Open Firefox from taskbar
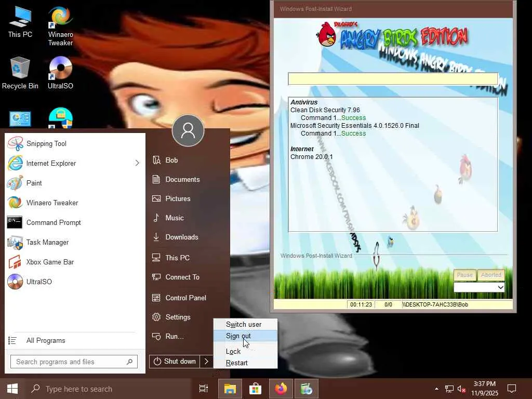532x399 pixels. coord(281,389)
